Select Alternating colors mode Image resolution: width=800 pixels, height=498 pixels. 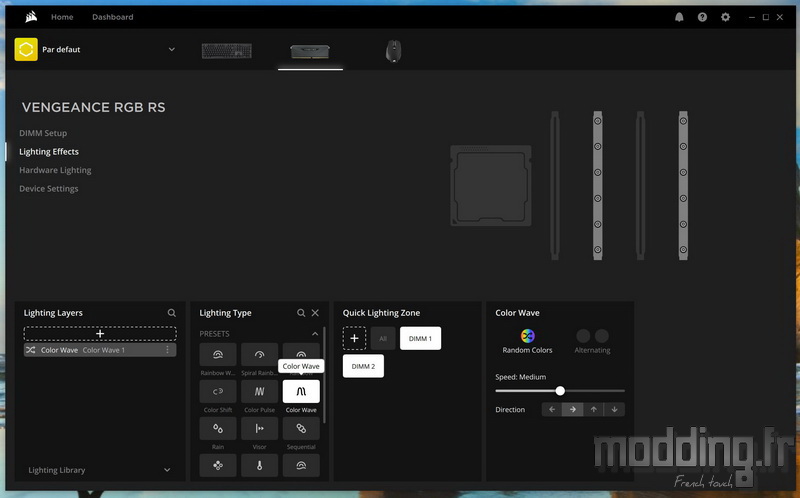592,341
